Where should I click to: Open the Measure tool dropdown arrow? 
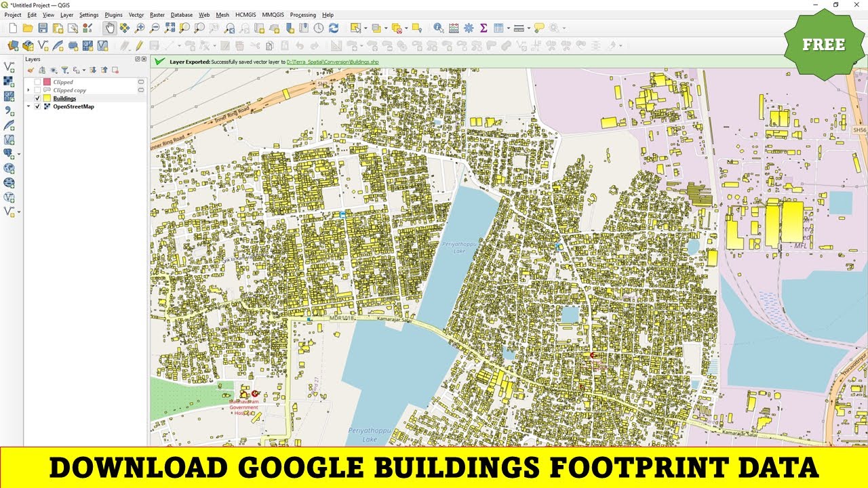529,28
